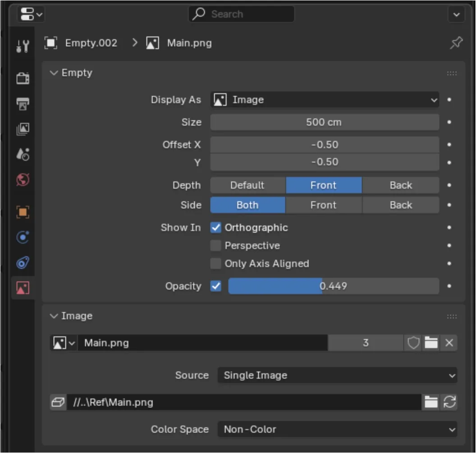Open the Source dropdown
476x453 pixels.
(337, 376)
